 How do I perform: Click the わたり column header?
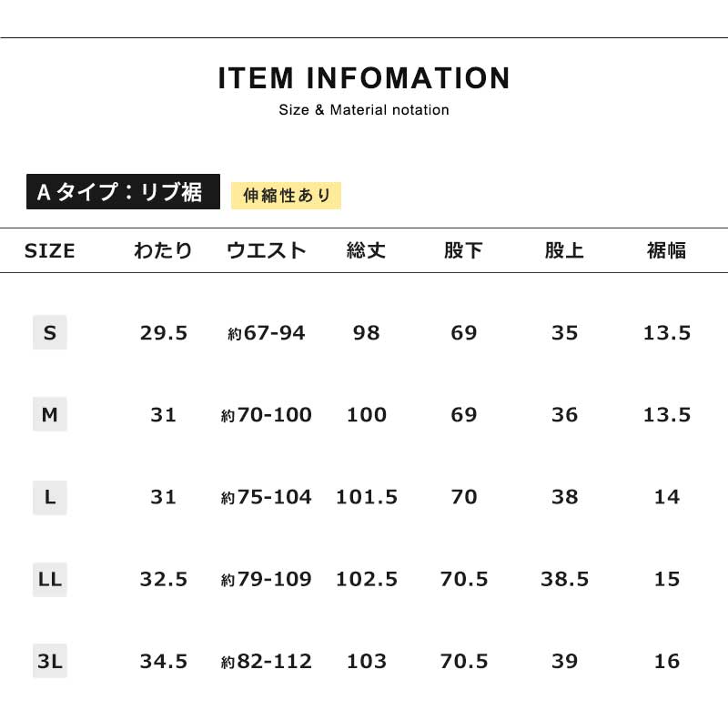pos(164,251)
